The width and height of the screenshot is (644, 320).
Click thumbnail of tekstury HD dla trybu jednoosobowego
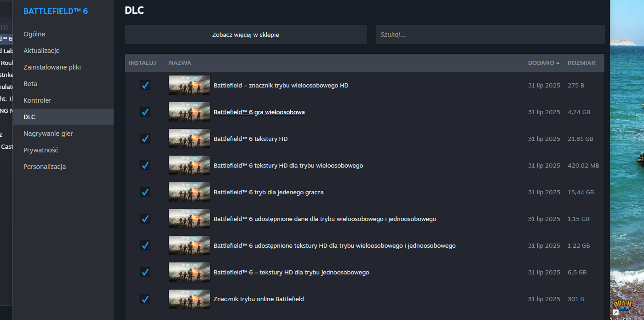(190, 272)
